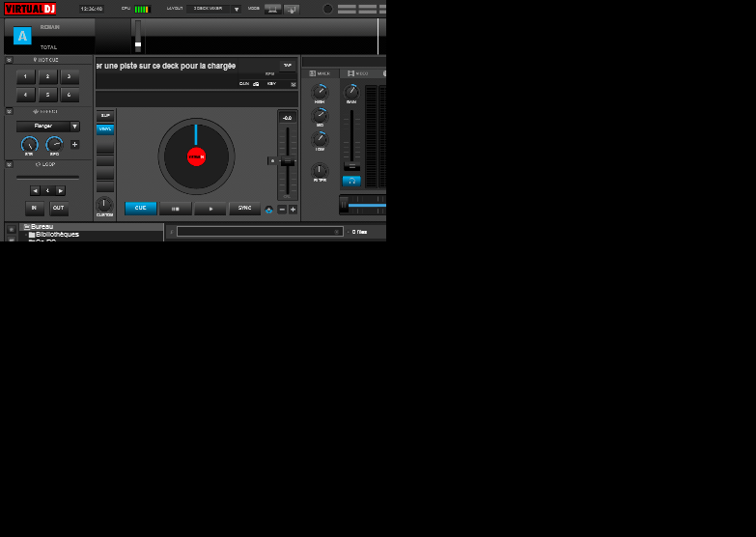Click the TAP tempo button
This screenshot has width=756, height=537.
coord(288,66)
